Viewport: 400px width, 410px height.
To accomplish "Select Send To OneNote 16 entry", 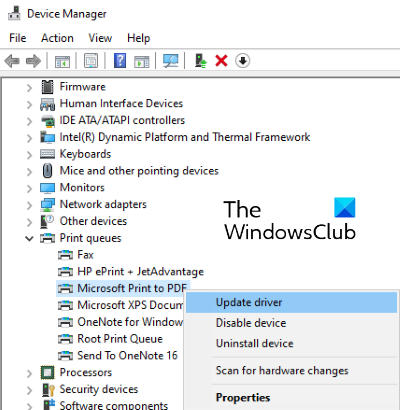I will (127, 356).
